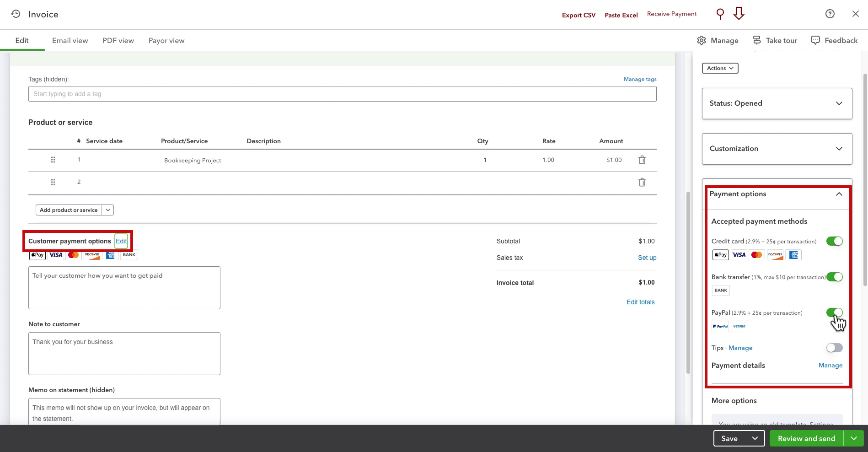Click the tags input field
The image size is (868, 452).
pos(342,94)
